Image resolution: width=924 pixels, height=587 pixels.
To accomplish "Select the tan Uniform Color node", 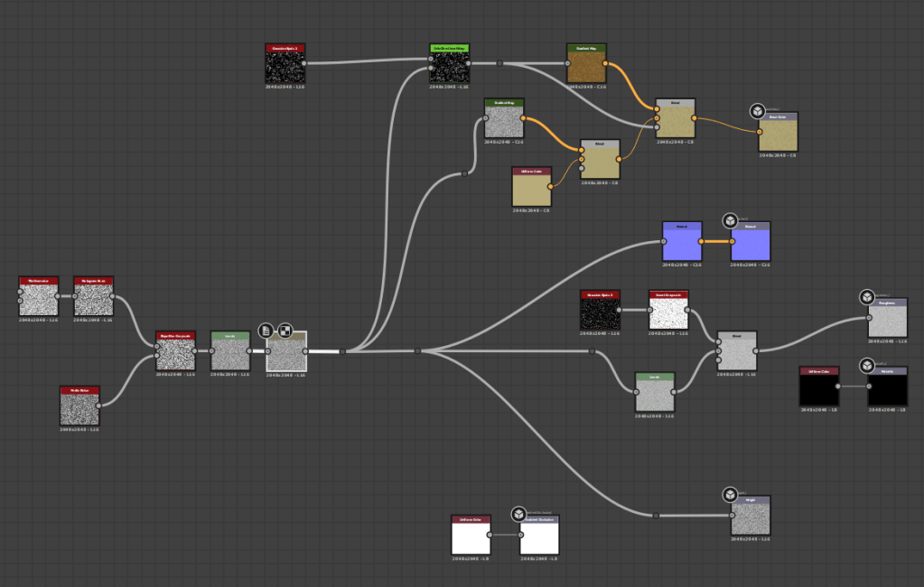I will point(531,190).
